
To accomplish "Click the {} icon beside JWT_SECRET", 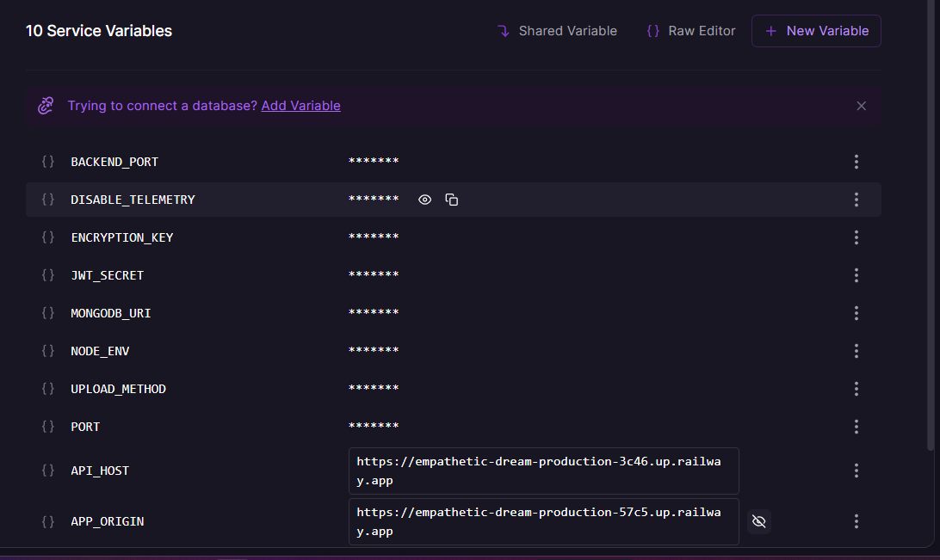I will coord(48,275).
